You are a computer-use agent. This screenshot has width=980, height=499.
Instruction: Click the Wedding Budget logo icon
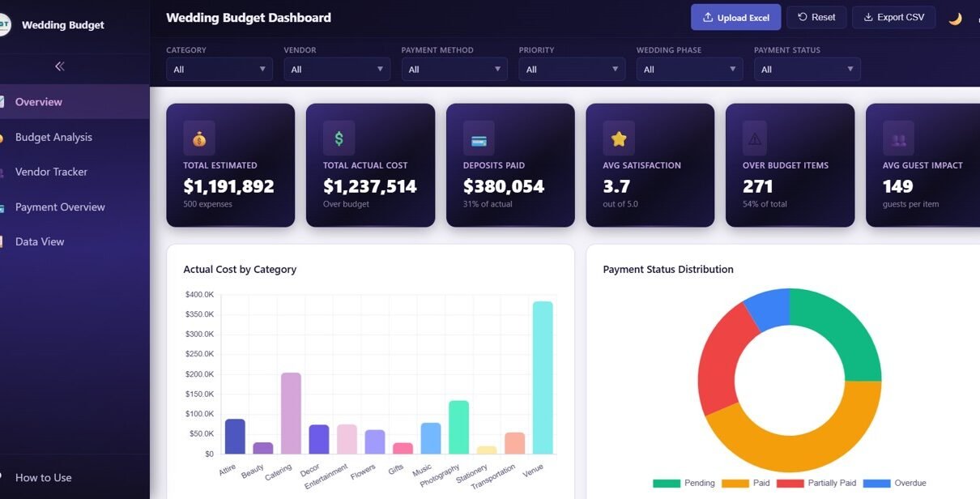click(3, 24)
